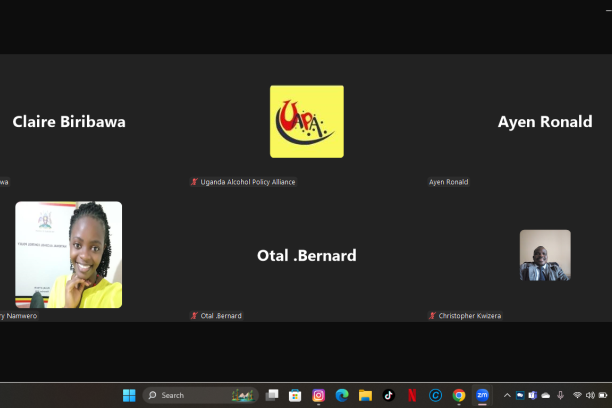Click the large Otal .Bernard name
Screen dimensions: 612x408
307,256
